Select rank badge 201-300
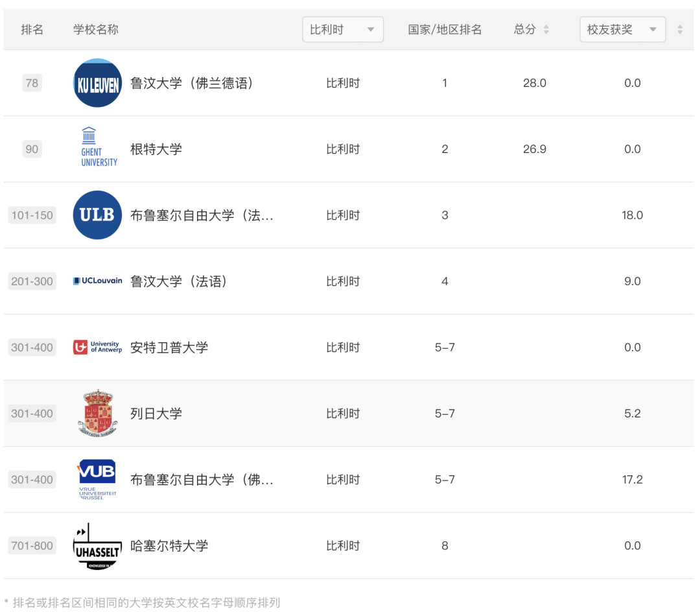Image resolution: width=700 pixels, height=612 pixels. pyautogui.click(x=32, y=281)
